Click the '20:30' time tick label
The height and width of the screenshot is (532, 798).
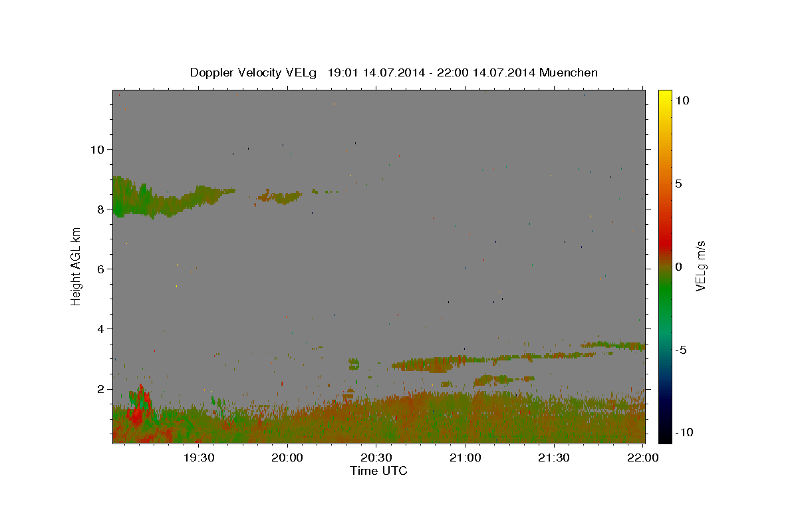click(x=376, y=458)
